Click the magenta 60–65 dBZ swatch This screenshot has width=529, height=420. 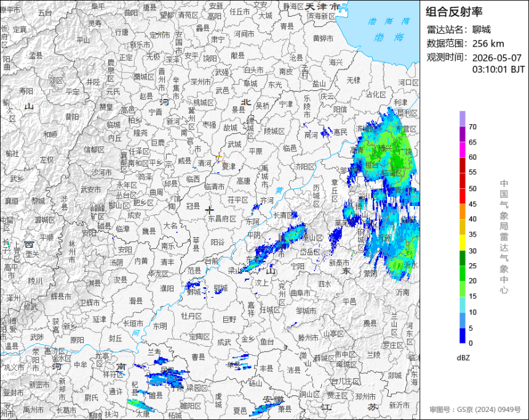463,150
